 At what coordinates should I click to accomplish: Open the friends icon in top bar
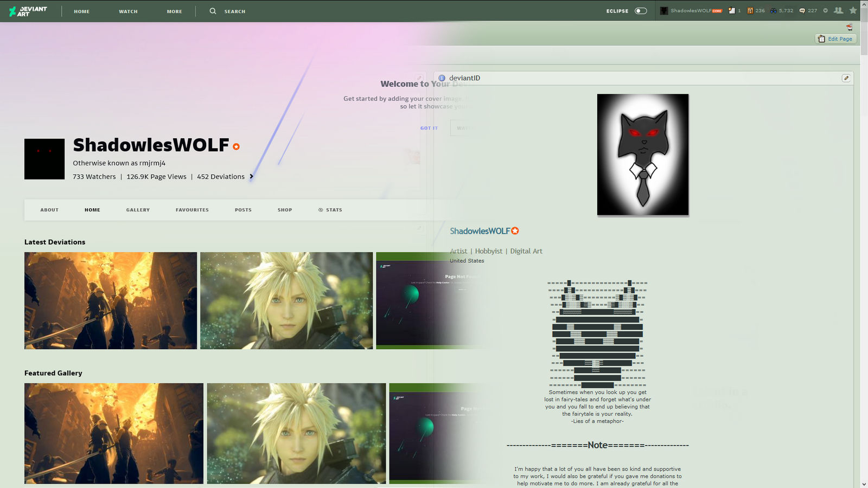click(839, 11)
